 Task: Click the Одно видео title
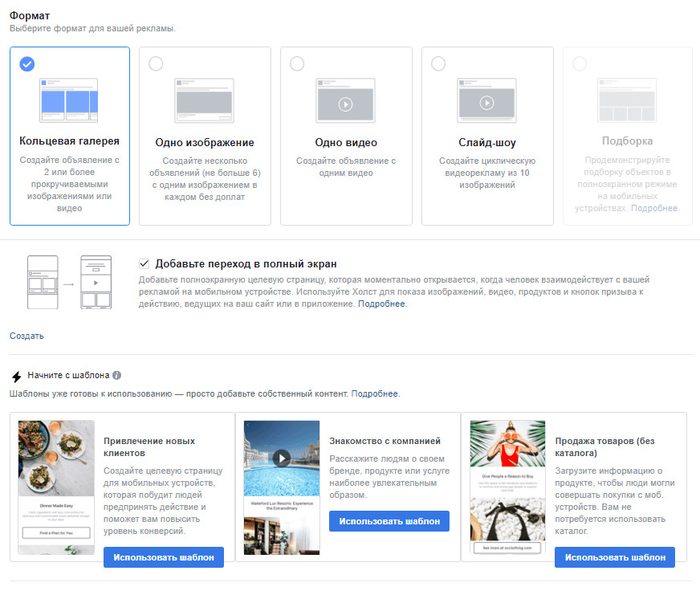[346, 142]
